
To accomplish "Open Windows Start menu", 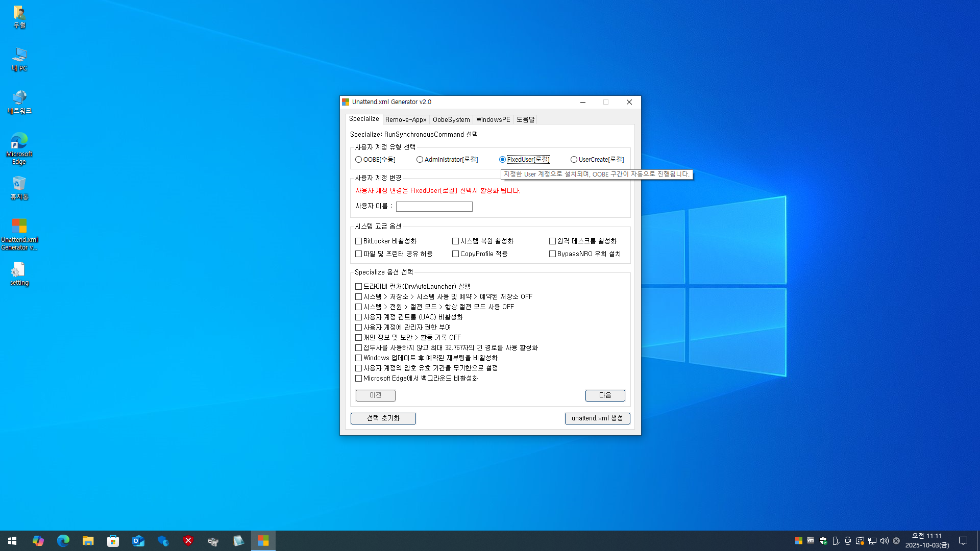I will pos(12,541).
